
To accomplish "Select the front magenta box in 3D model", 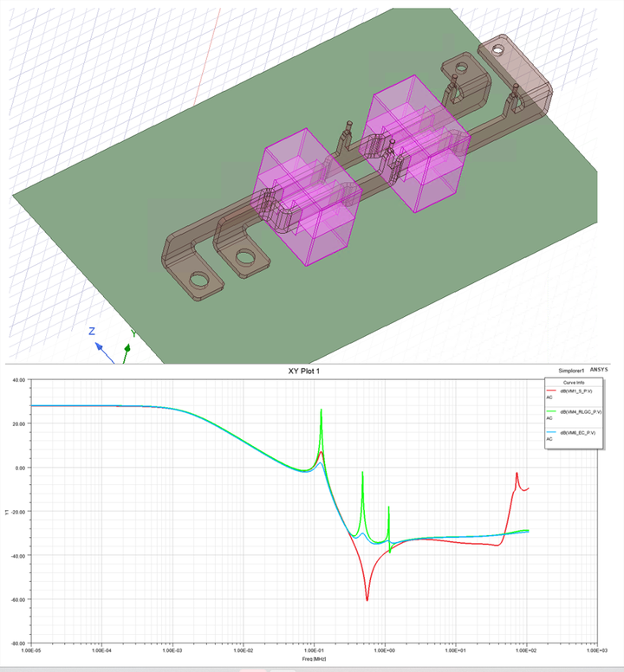I will pos(306,197).
